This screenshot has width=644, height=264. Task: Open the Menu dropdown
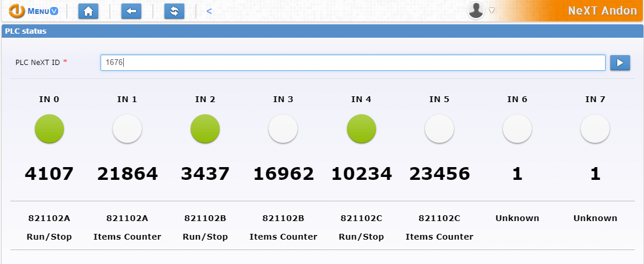coord(42,11)
